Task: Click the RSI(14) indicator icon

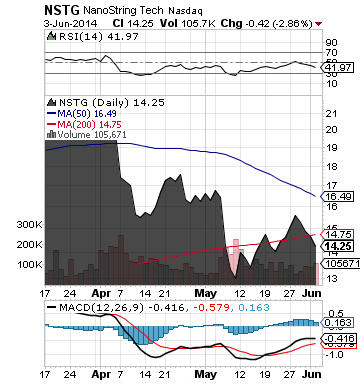Action: click(x=51, y=36)
